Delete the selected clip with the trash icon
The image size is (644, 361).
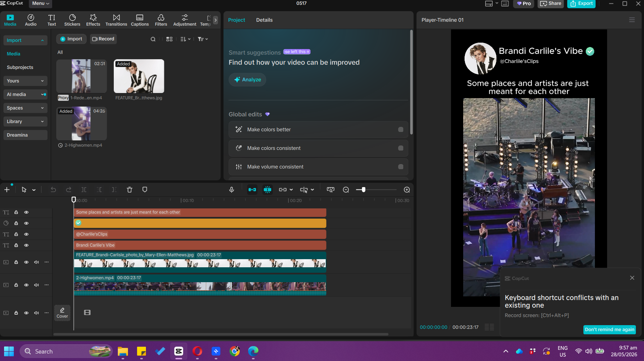(x=129, y=189)
